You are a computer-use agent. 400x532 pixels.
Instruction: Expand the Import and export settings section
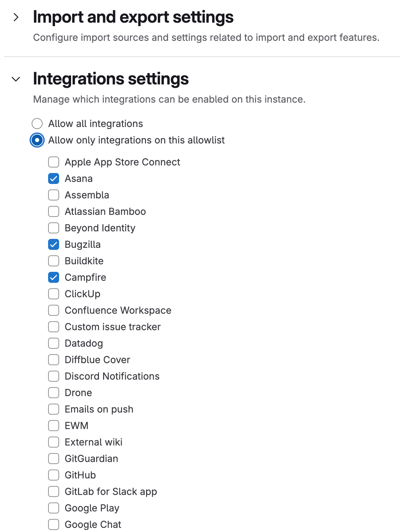[16, 17]
